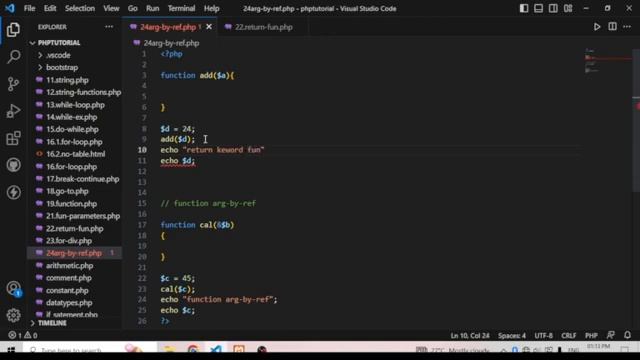This screenshot has height=360, width=640.
Task: Open editor More Actions ellipsis
Action: [627, 27]
